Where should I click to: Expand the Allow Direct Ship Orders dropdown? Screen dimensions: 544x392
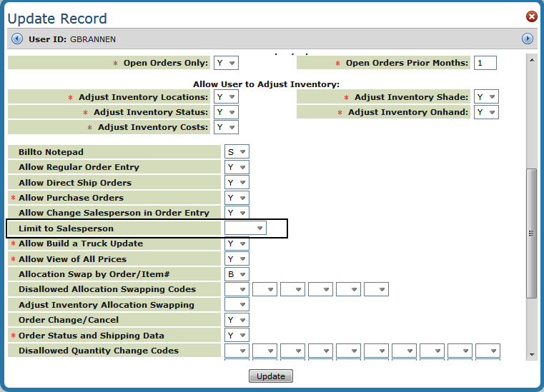237,183
